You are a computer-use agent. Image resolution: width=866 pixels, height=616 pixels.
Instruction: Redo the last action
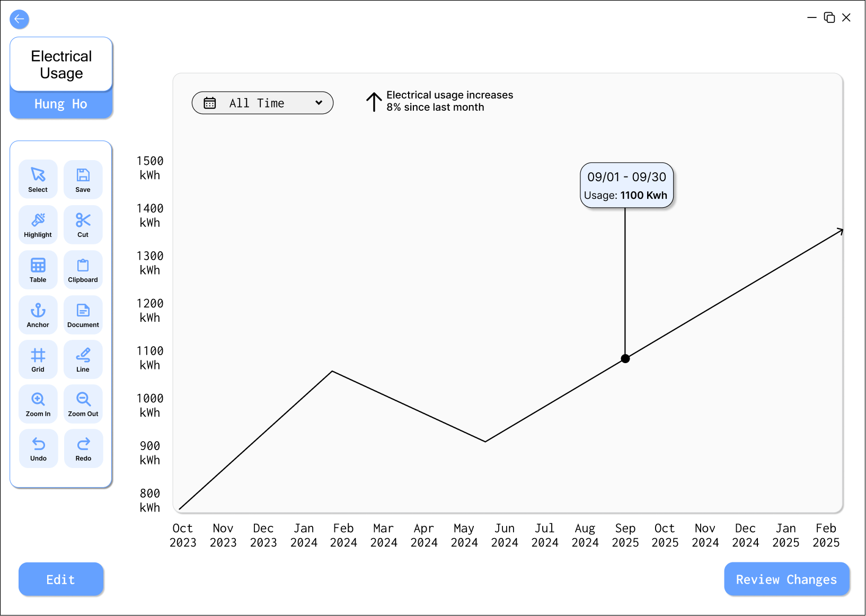click(83, 448)
